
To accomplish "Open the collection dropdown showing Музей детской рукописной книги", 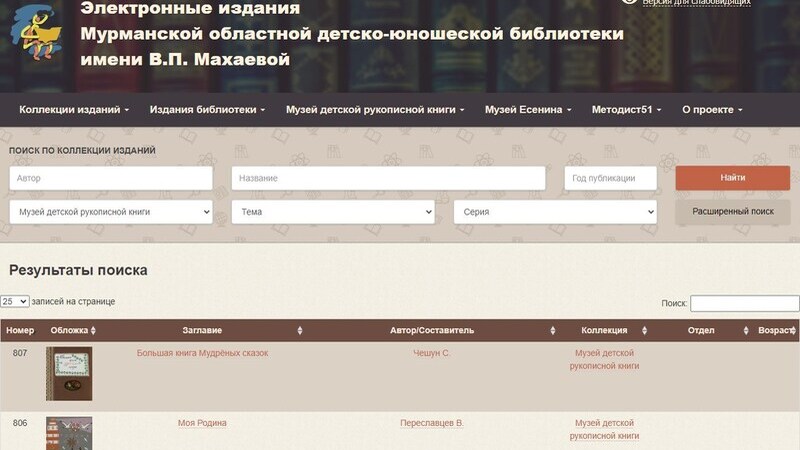I will pos(111,212).
